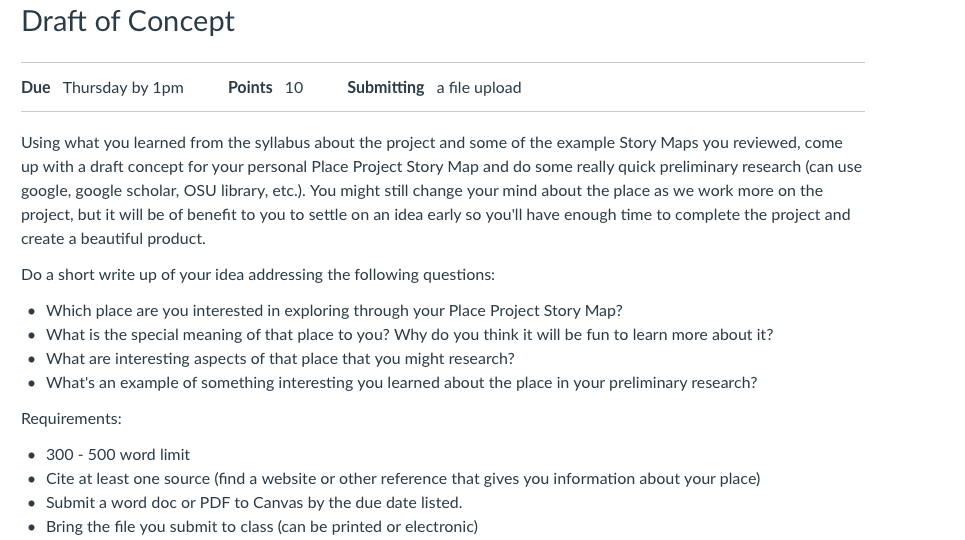Click the '300 - 500 word limit' item
Screen dimensions: 965x540
click(x=118, y=455)
